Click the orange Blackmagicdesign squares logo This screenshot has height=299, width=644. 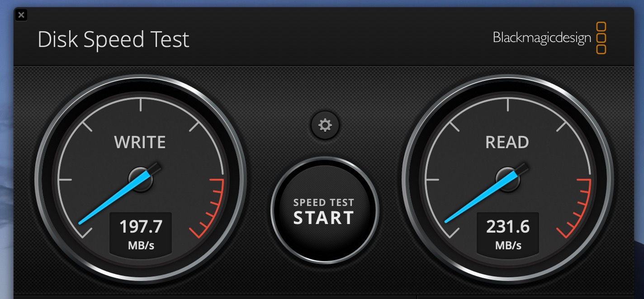point(601,38)
